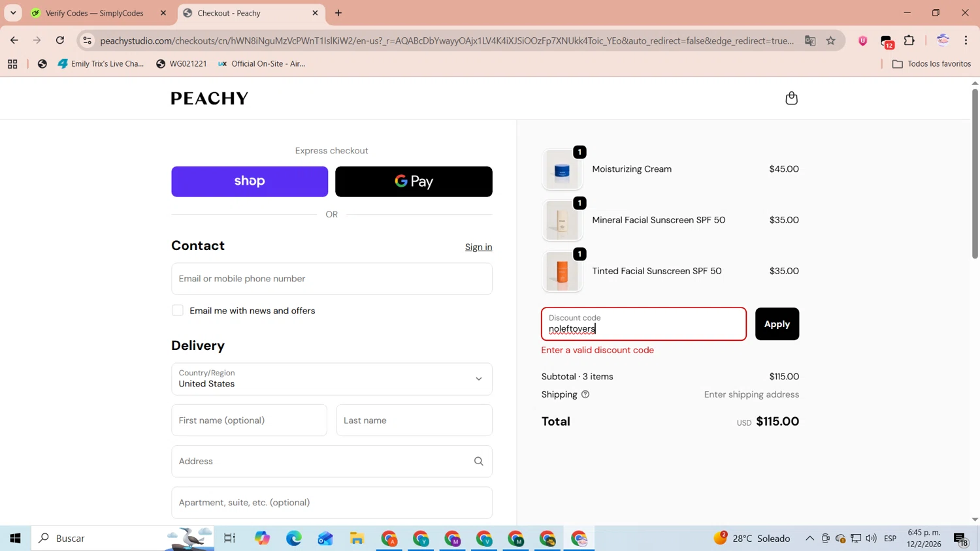Click the Discount code input field

tap(644, 324)
